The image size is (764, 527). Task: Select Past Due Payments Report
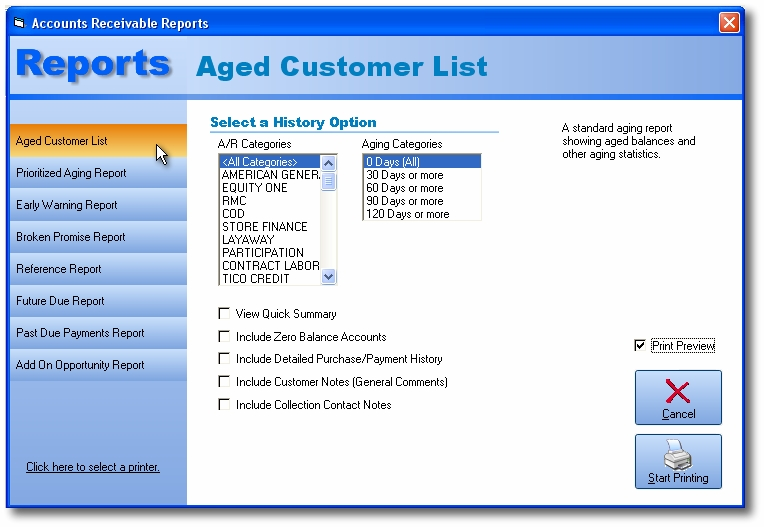(x=80, y=333)
